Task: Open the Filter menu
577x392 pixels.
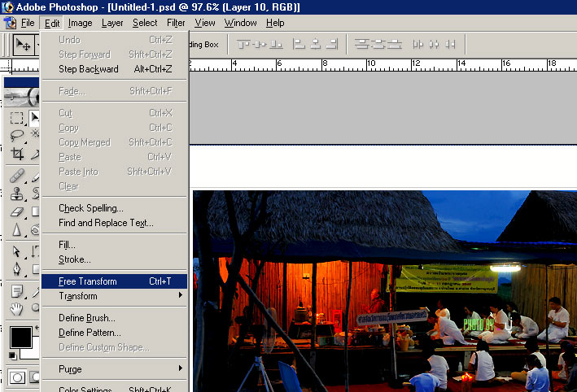Action: click(x=176, y=23)
